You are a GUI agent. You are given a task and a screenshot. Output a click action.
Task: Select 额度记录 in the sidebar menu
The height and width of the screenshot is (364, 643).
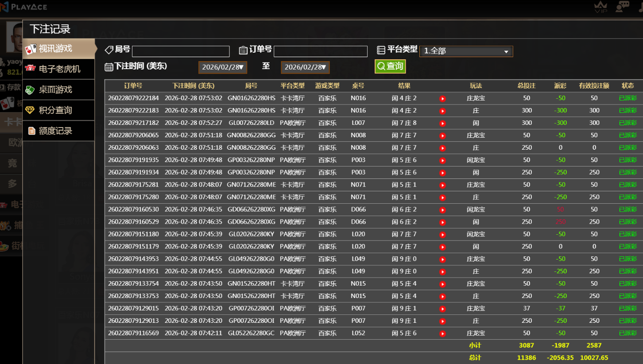pyautogui.click(x=58, y=131)
